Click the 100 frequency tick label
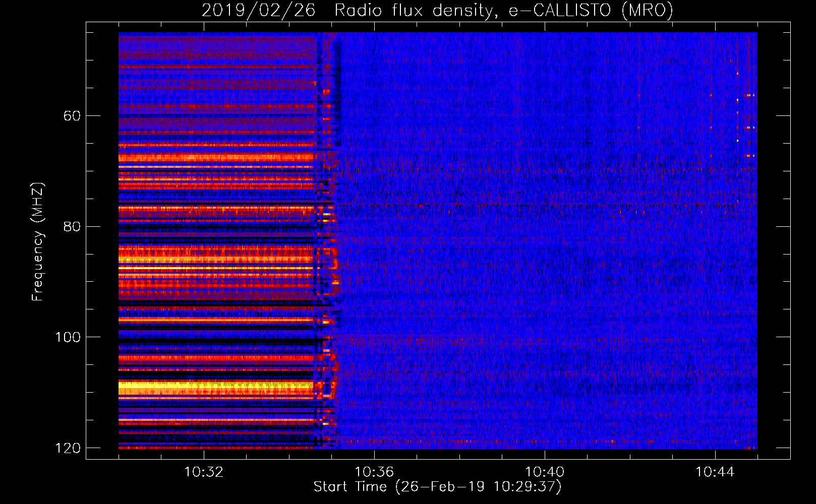The height and width of the screenshot is (504, 816). [68, 337]
